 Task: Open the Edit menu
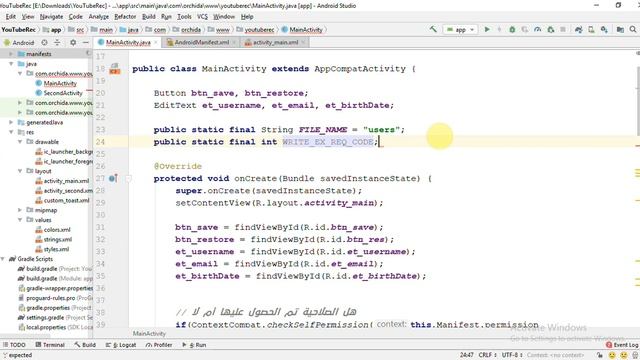11,17
